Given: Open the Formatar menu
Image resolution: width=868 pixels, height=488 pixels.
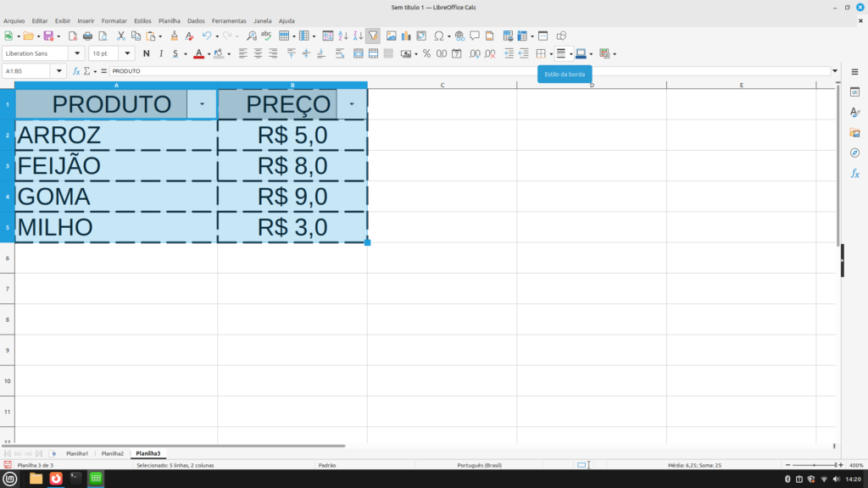Looking at the screenshot, I should tap(114, 20).
